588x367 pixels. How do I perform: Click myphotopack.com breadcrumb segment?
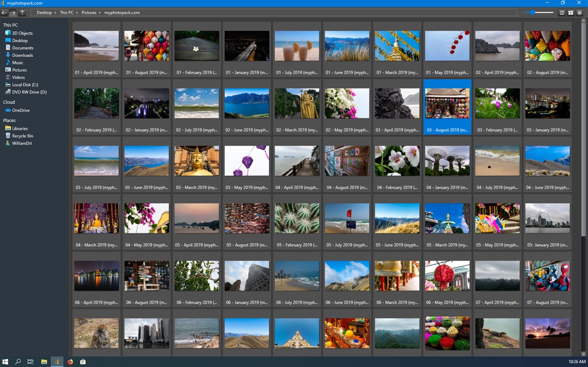click(x=122, y=13)
